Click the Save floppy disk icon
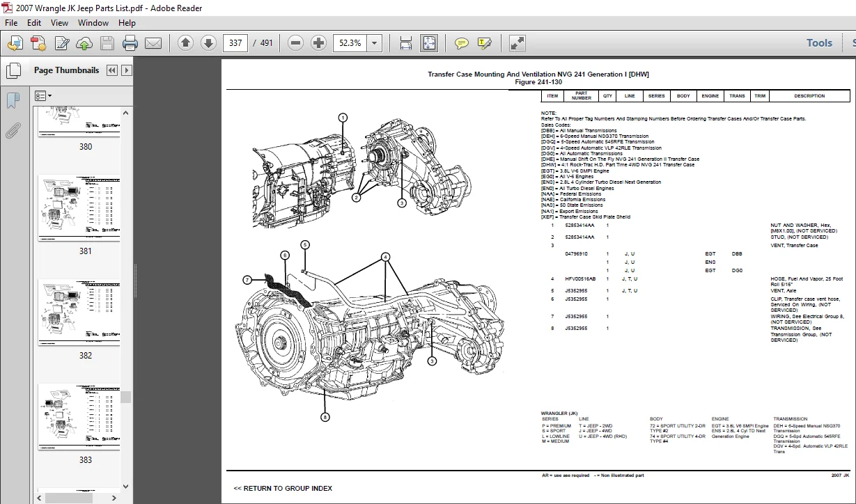Image resolution: width=856 pixels, height=504 pixels. [107, 43]
